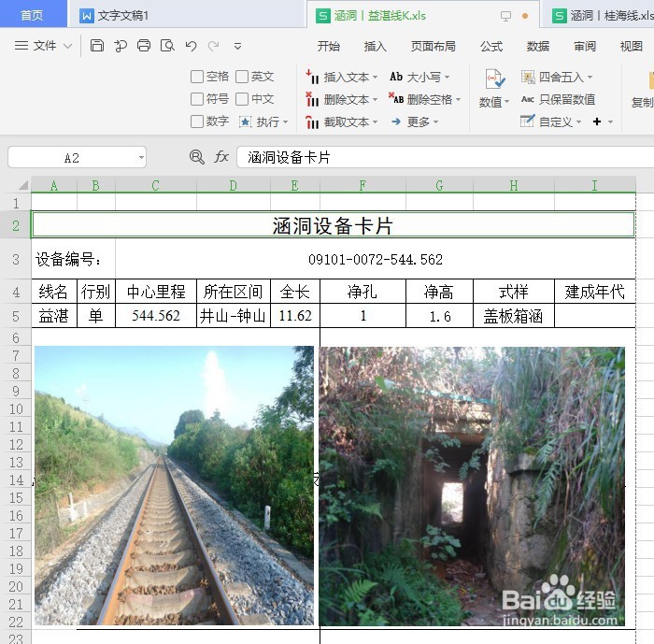Toggle the 中文 checkbox
This screenshot has width=654, height=644.
tap(242, 99)
